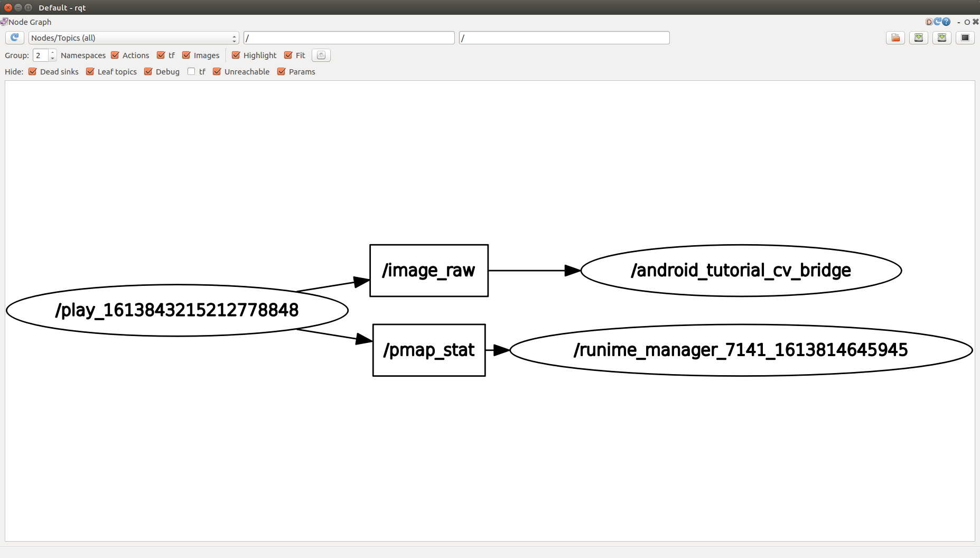The width and height of the screenshot is (980, 558).
Task: Uncheck the Hide Dead sinks checkbox
Action: [33, 72]
